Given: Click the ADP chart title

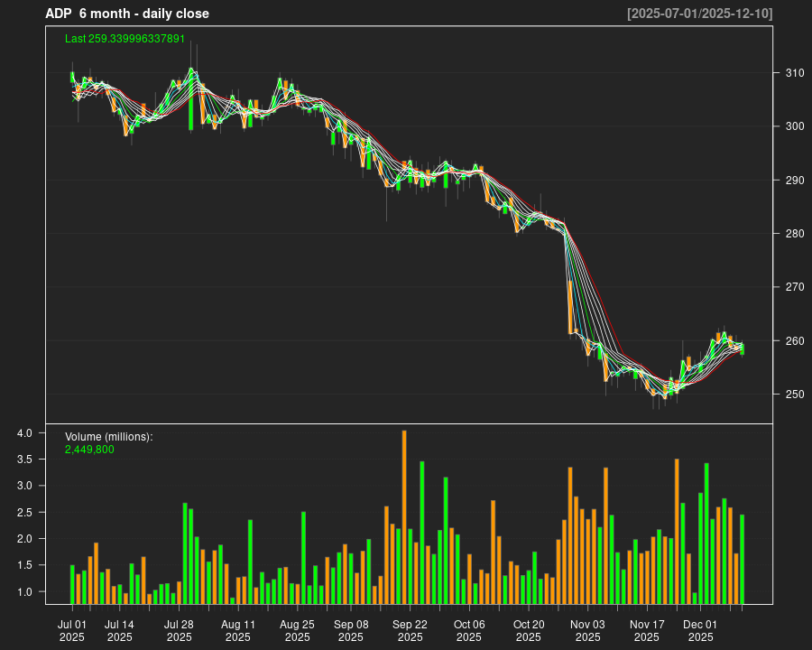Looking at the screenshot, I should (x=128, y=14).
